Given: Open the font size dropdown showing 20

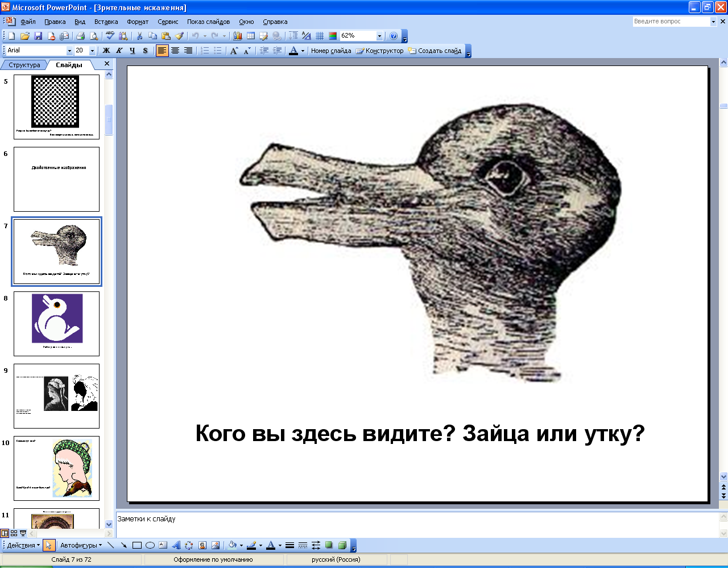Looking at the screenshot, I should coord(92,51).
